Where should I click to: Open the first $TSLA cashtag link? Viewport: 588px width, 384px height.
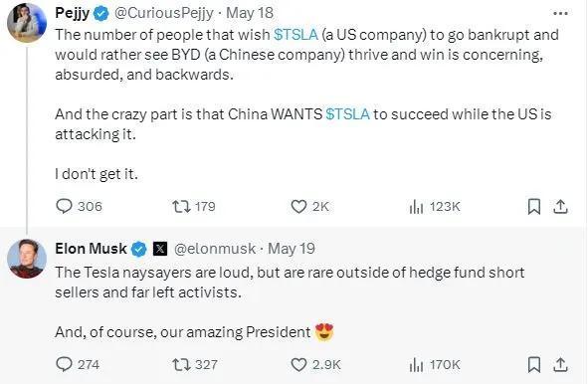[295, 35]
